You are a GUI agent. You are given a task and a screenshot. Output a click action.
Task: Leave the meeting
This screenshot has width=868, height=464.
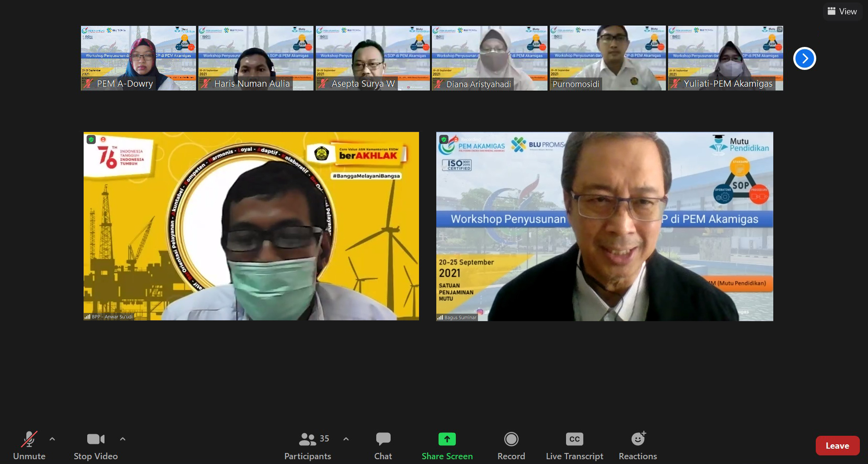[837, 446]
